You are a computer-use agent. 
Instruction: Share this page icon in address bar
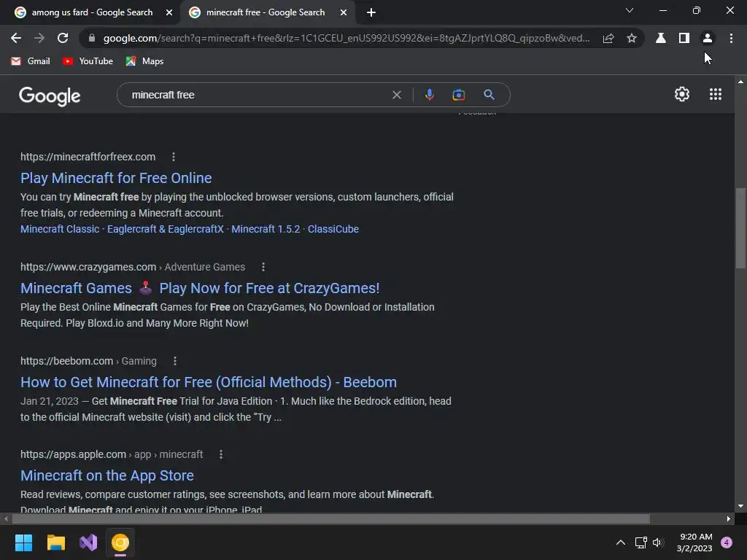608,38
